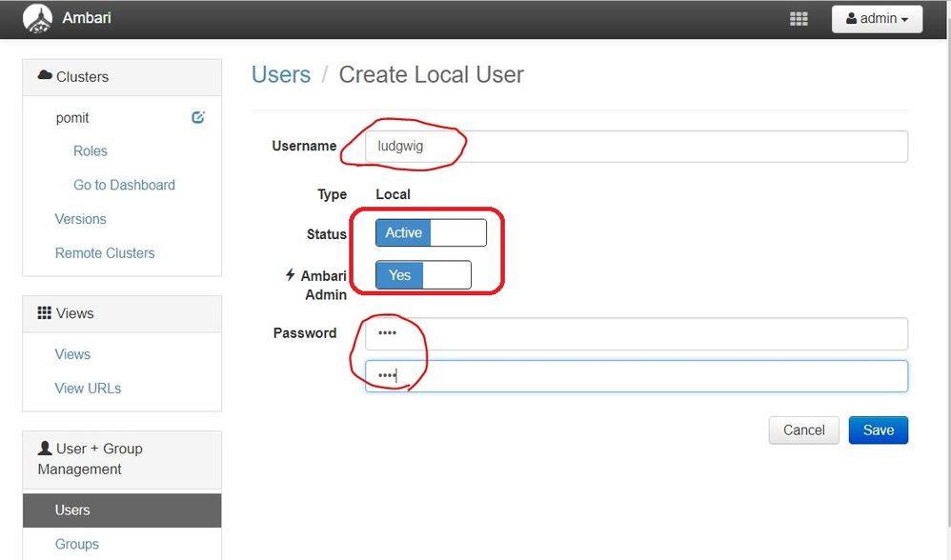Open the views grid icon in the header
The image size is (951, 560).
point(799,19)
